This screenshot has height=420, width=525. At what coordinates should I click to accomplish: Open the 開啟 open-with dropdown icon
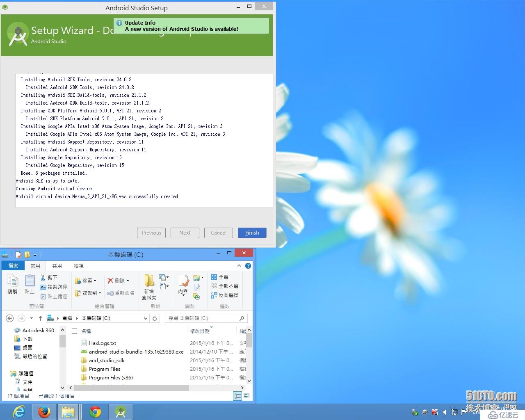(x=199, y=278)
